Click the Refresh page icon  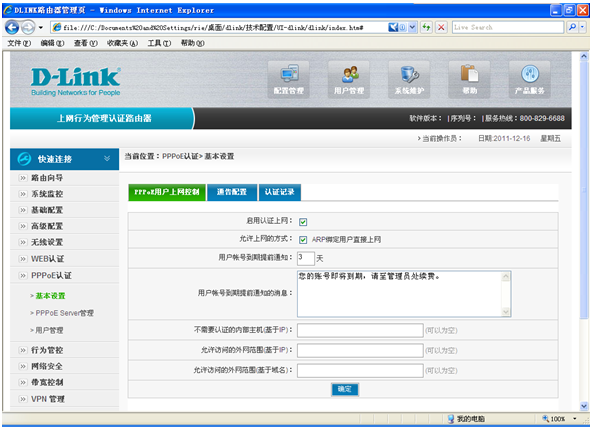point(427,27)
